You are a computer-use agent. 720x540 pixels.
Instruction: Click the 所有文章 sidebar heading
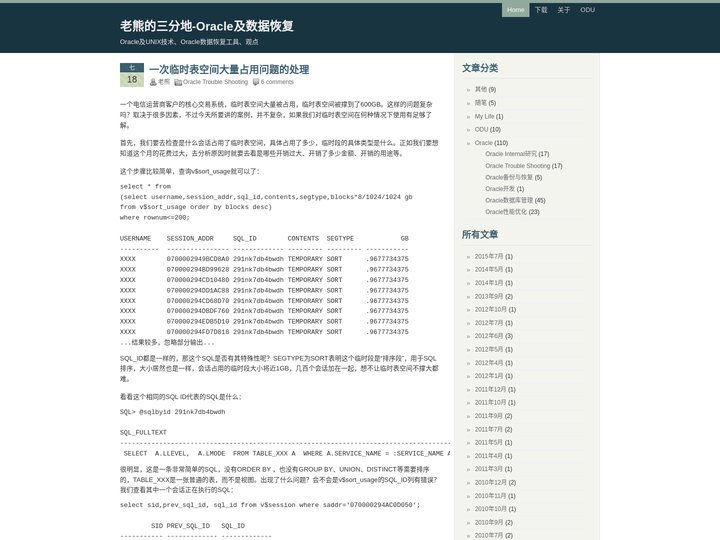click(480, 235)
